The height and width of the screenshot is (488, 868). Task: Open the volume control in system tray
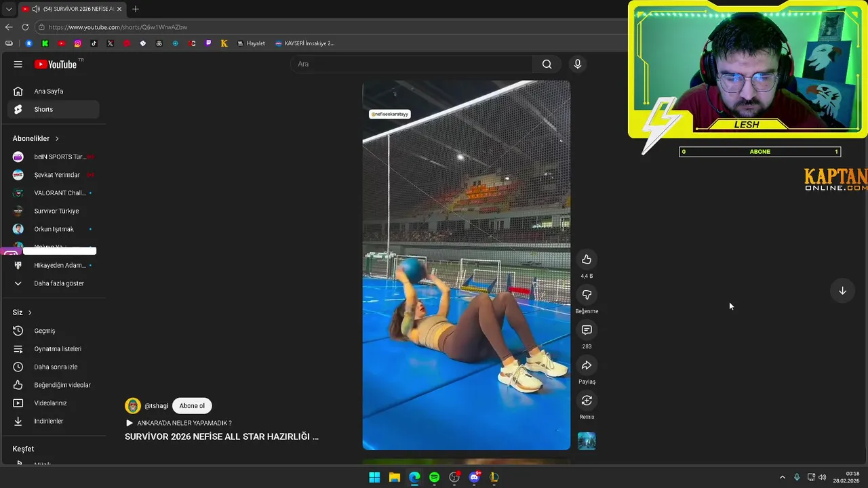click(x=823, y=477)
